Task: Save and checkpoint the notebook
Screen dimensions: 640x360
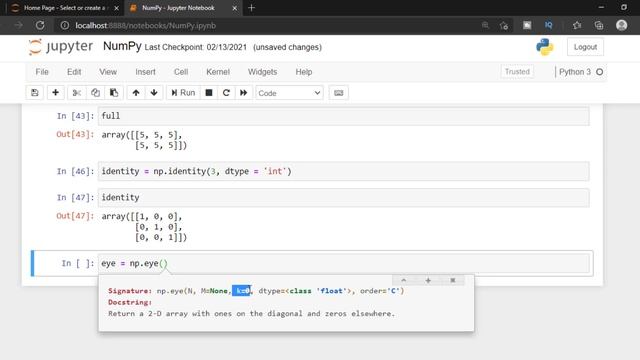Action: [x=35, y=93]
